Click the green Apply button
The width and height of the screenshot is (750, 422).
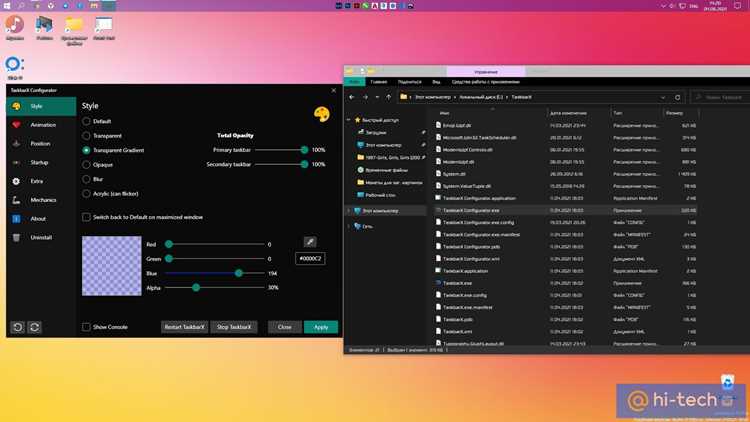point(321,327)
